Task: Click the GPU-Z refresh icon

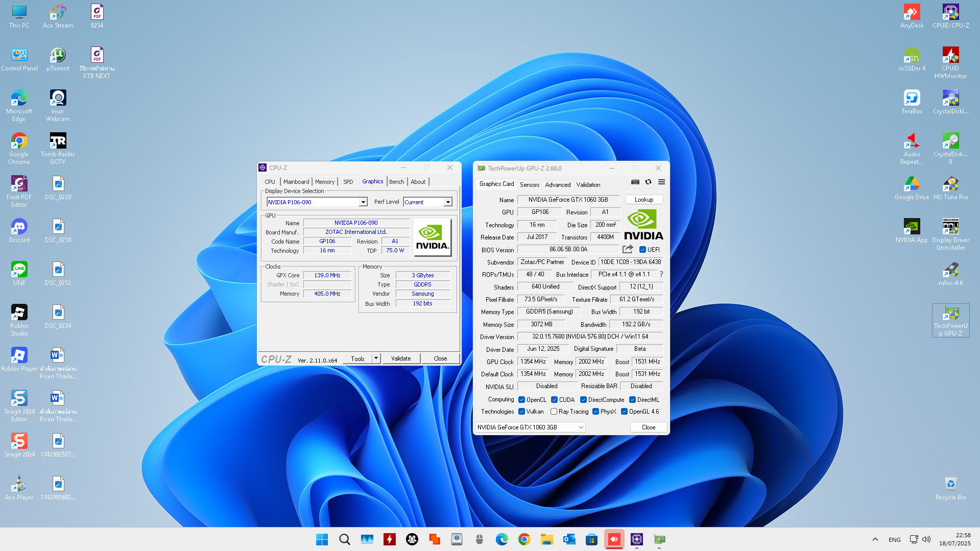Action: pos(648,182)
